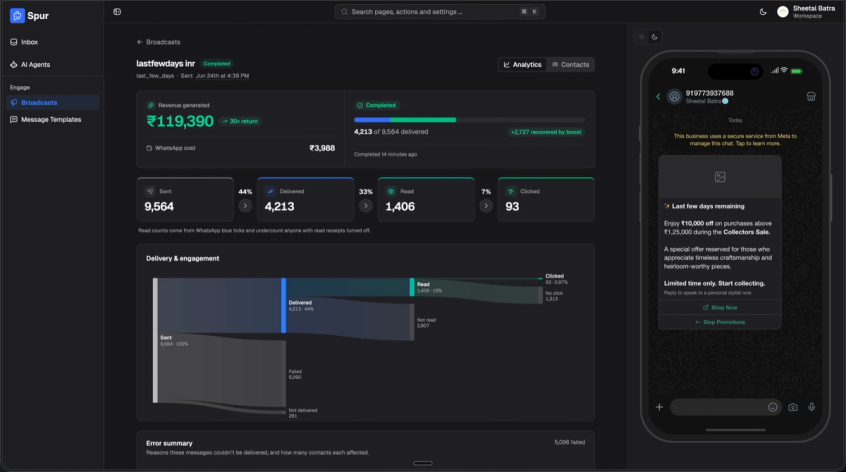846x472 pixels.
Task: Click the revenue generated icon
Action: pos(151,105)
